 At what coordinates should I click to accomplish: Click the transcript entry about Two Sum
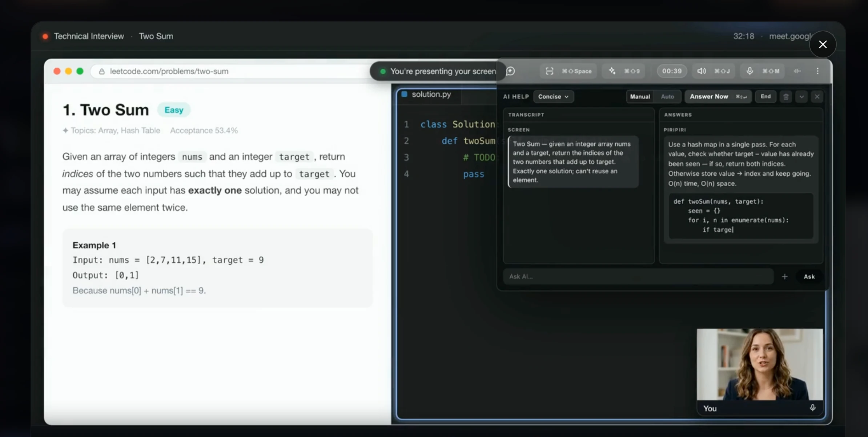pyautogui.click(x=573, y=162)
